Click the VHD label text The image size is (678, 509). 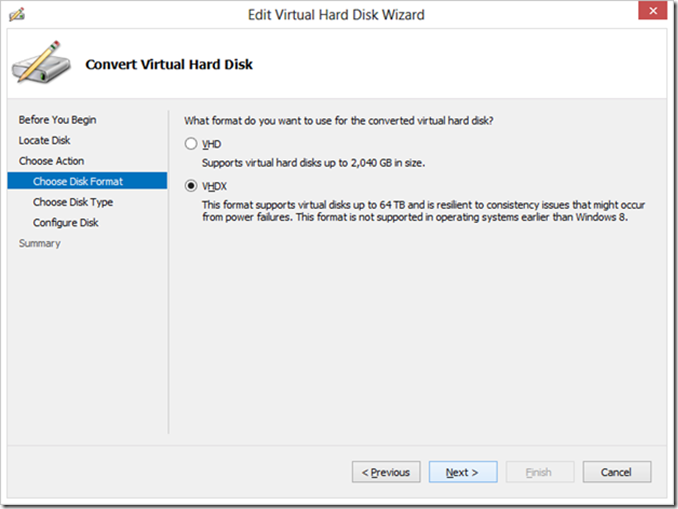[x=211, y=144]
